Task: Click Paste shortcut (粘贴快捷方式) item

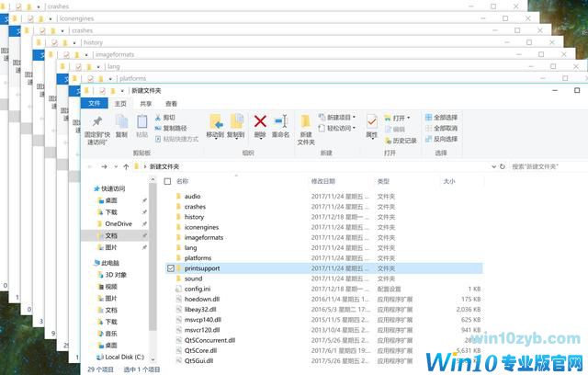Action: tap(176, 139)
